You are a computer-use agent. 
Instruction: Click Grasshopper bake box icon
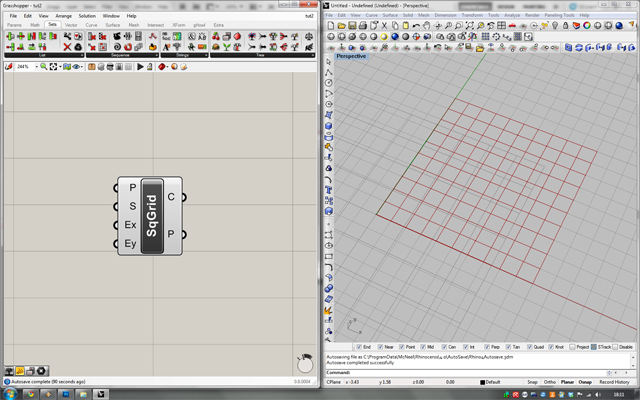[91, 67]
